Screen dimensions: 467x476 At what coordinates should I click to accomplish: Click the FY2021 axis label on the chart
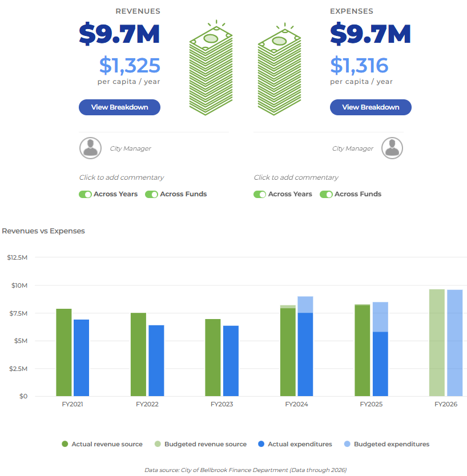[72, 404]
